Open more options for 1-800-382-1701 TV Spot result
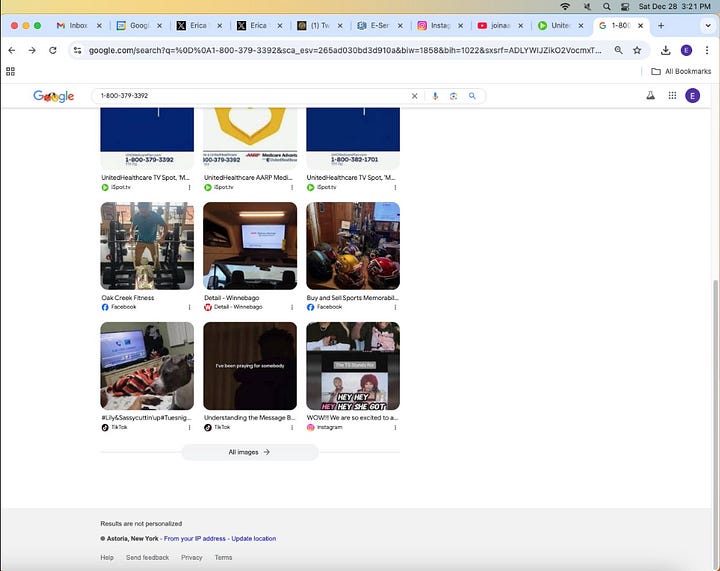Viewport: 720px width, 571px height. [x=395, y=187]
